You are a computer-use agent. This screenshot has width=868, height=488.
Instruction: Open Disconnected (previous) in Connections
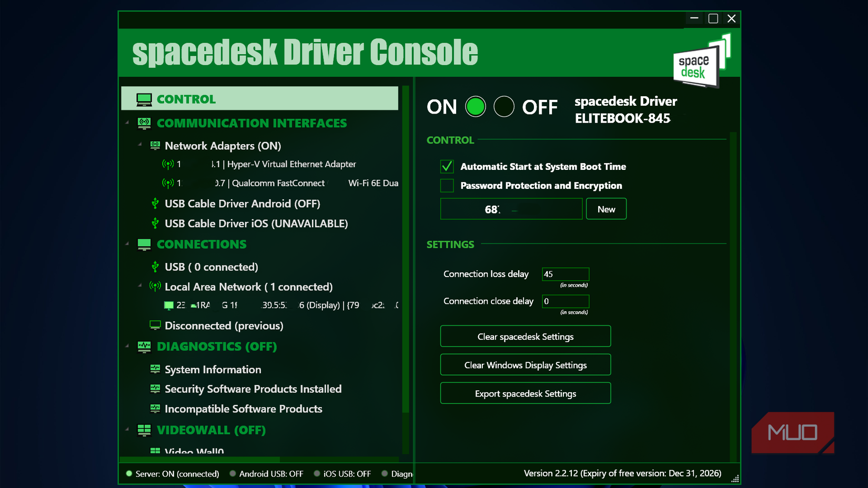tap(224, 326)
